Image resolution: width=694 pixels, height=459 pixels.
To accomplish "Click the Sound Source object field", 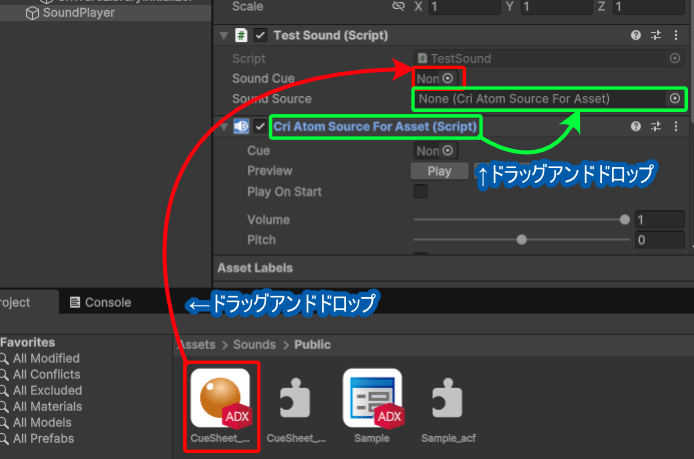I will (549, 99).
